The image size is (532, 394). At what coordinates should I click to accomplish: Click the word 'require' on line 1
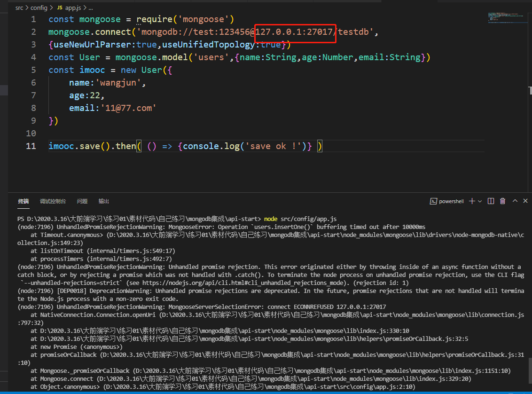pos(154,19)
